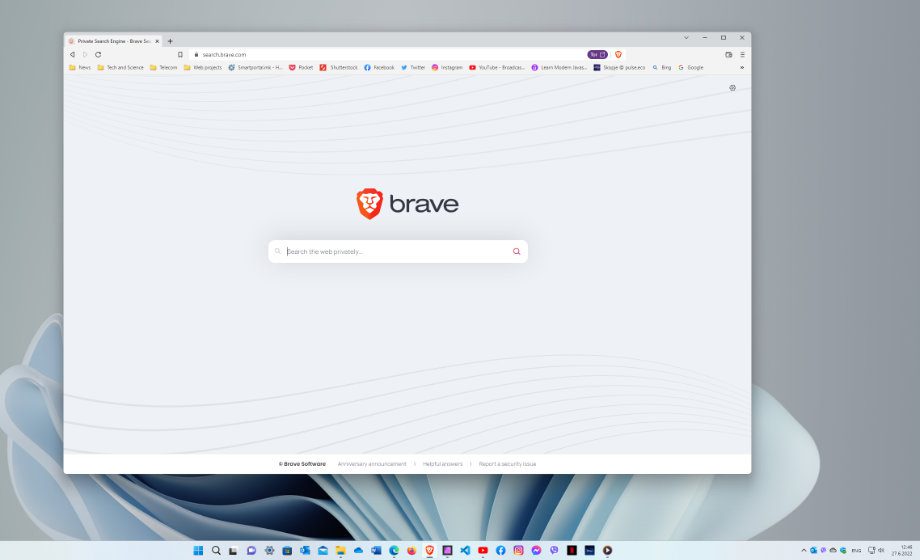Viewport: 920px width, 560px height.
Task: Launch Firefox from the taskbar
Action: [x=411, y=551]
